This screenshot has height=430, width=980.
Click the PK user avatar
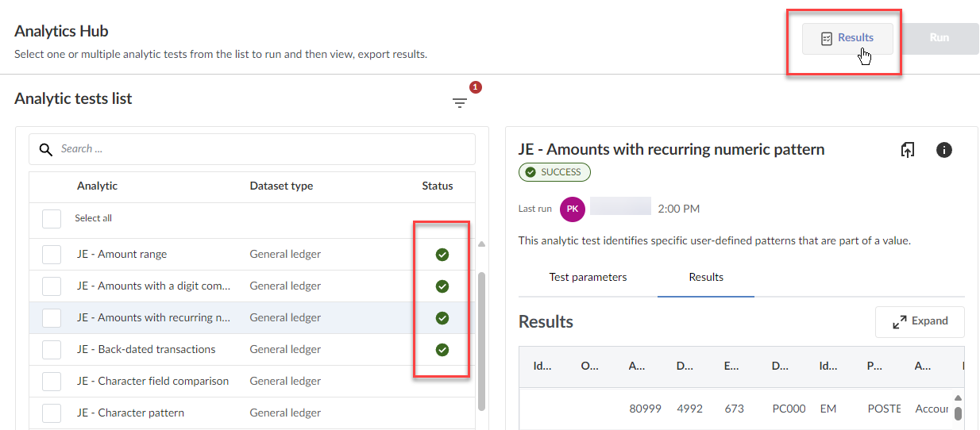(x=572, y=209)
